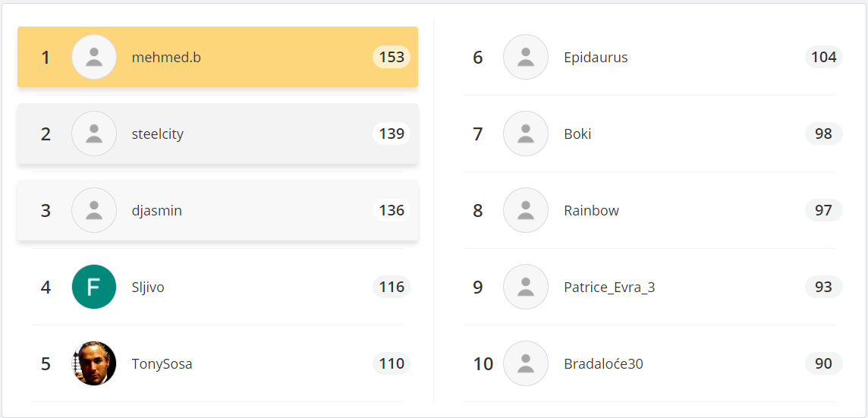868x418 pixels.
Task: Click mehmed.b's default avatar icon
Action: (94, 58)
